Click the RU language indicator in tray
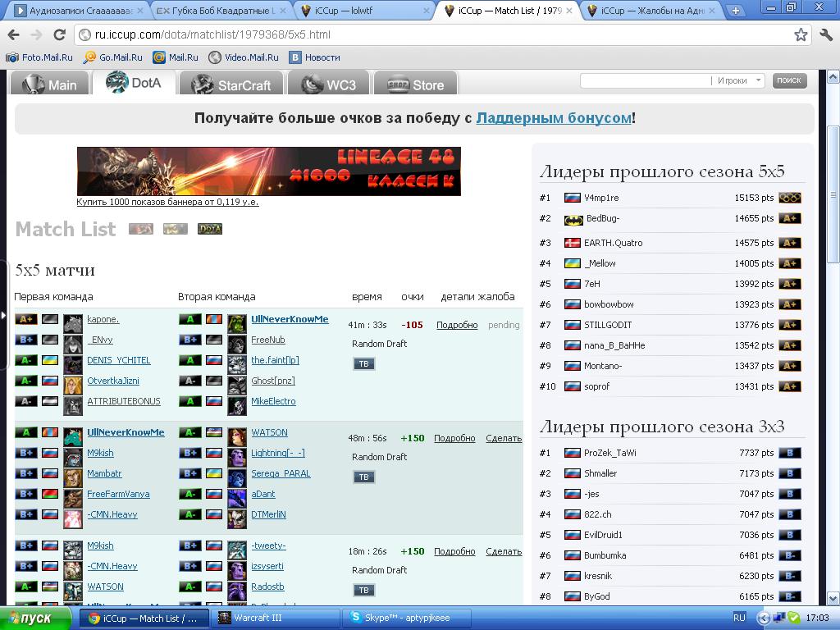 (x=739, y=618)
